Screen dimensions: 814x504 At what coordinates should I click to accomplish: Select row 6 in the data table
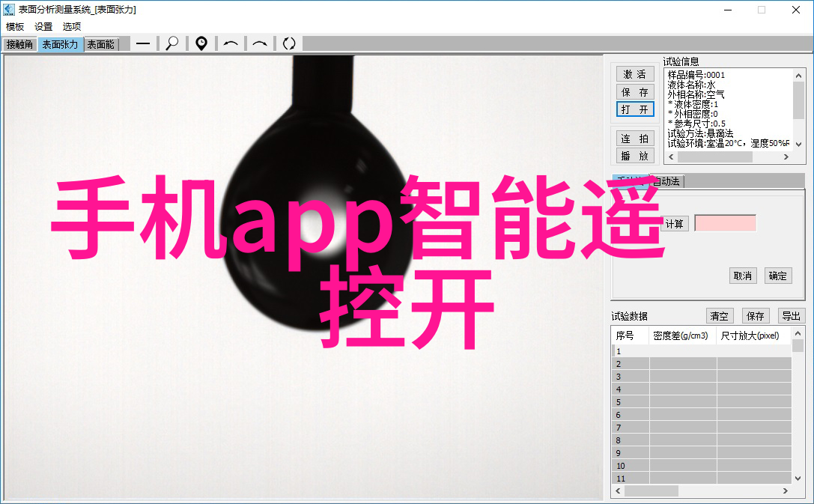coord(702,415)
